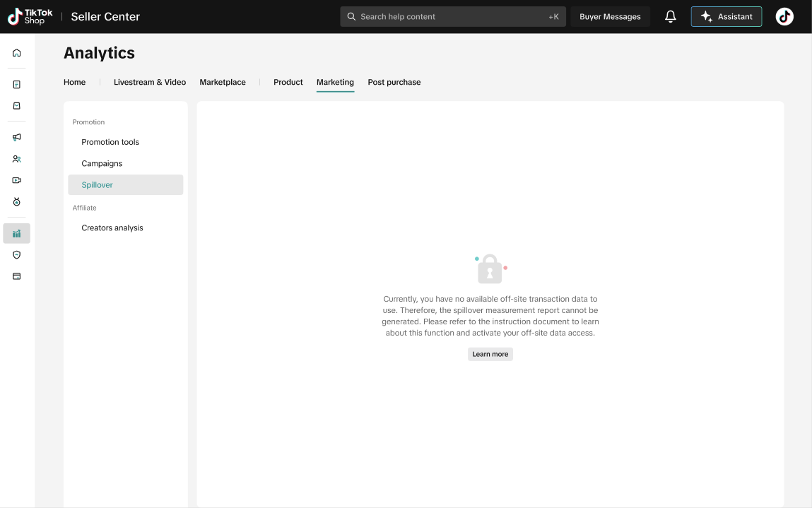
Task: Open the Account Health shield icon
Action: click(17, 255)
